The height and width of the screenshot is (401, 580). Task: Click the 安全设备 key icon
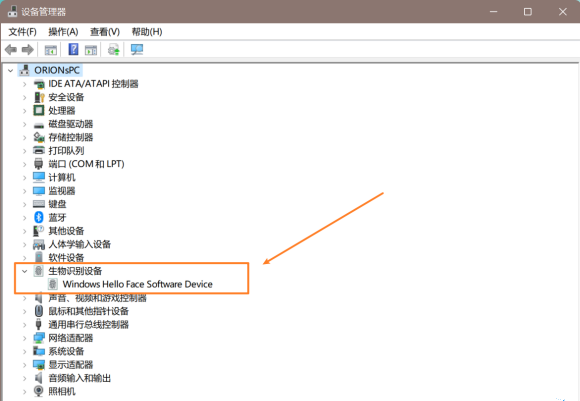click(39, 97)
